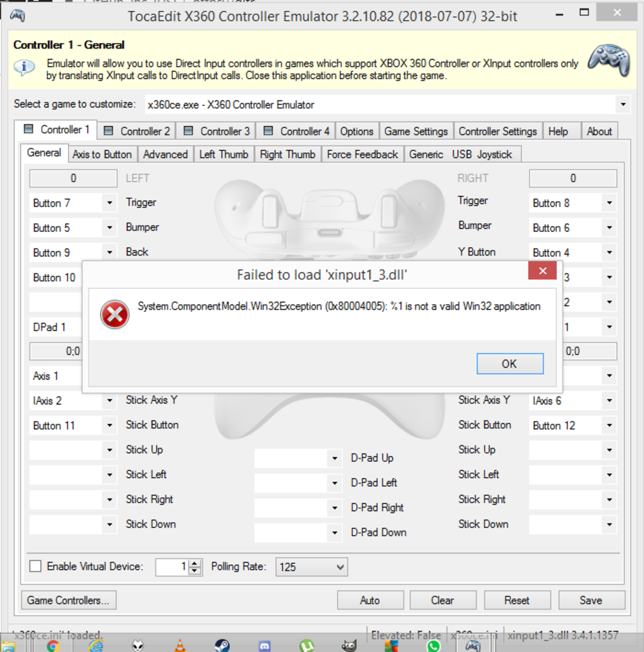Open VLC media player from the taskbar

click(x=180, y=645)
